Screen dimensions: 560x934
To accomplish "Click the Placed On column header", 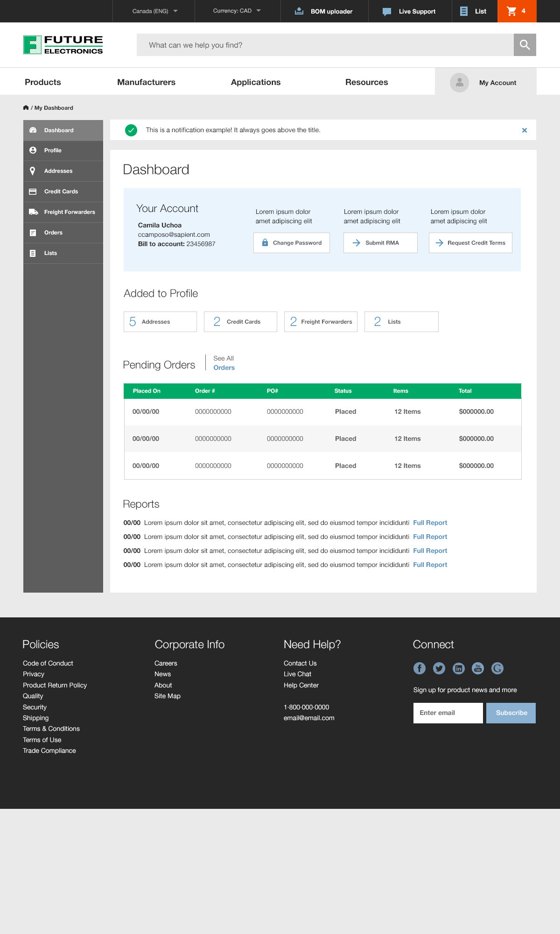I will 147,391.
